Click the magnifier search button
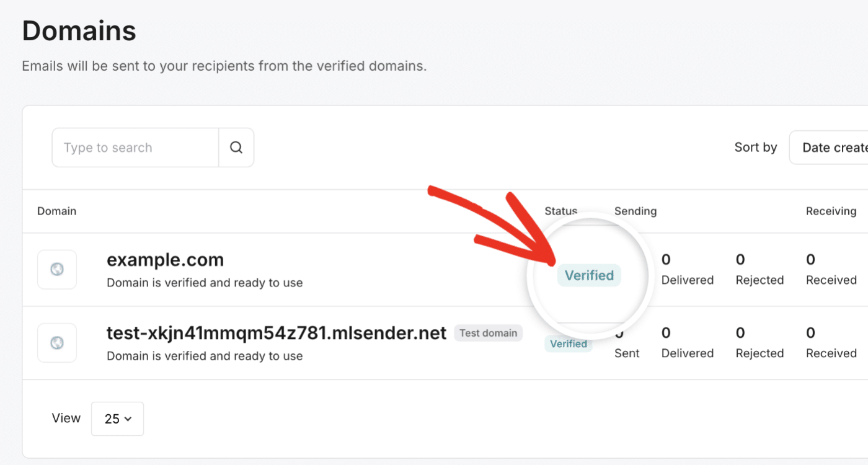Image resolution: width=868 pixels, height=465 pixels. coord(236,148)
